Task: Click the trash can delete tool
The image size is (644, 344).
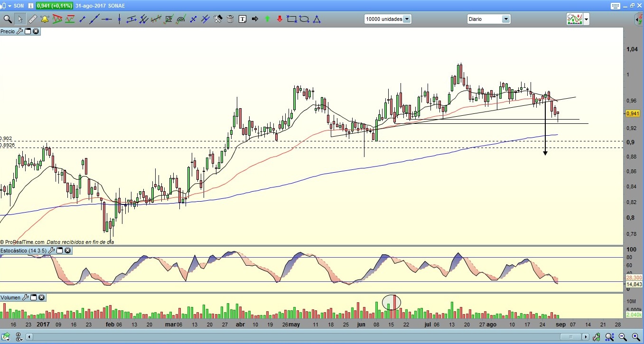Action: [230, 19]
